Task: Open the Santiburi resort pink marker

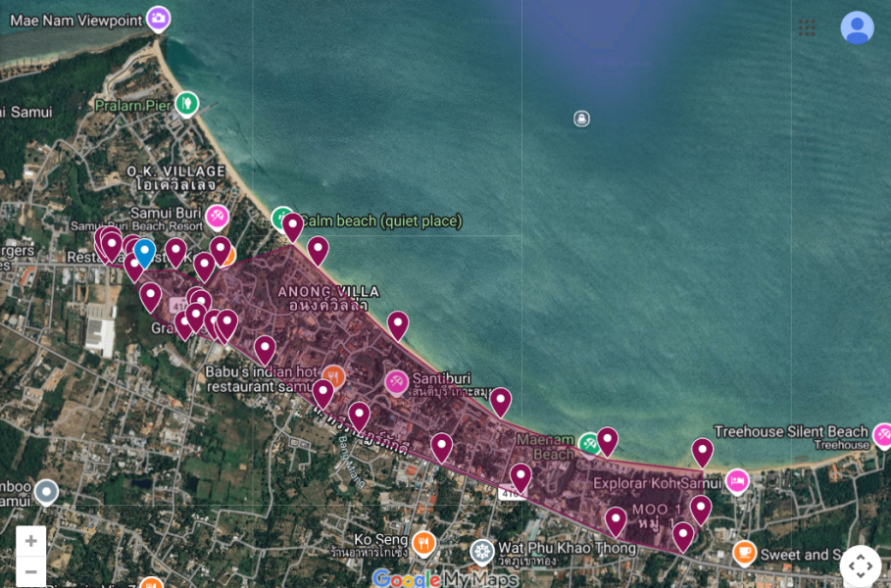Action: point(396,381)
